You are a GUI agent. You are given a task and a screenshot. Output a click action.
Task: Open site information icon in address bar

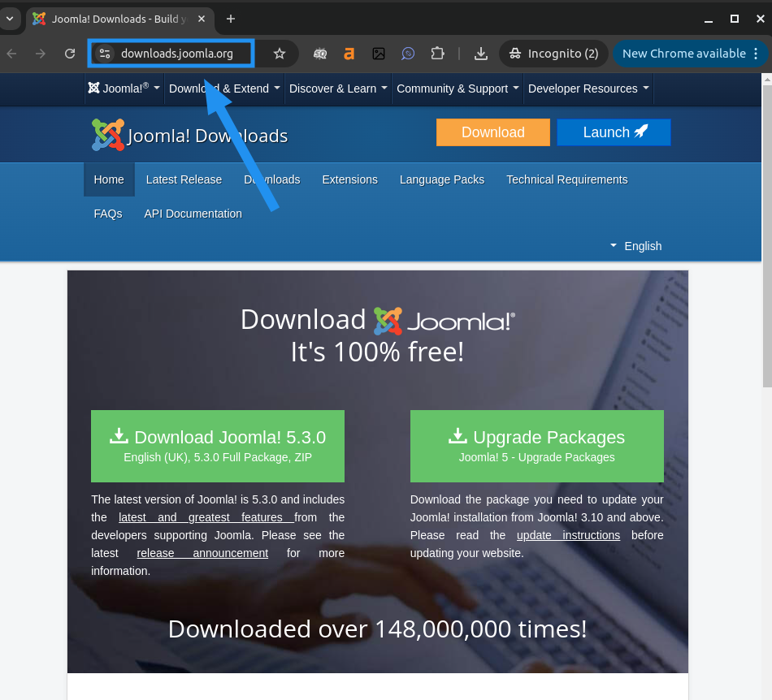pyautogui.click(x=104, y=54)
